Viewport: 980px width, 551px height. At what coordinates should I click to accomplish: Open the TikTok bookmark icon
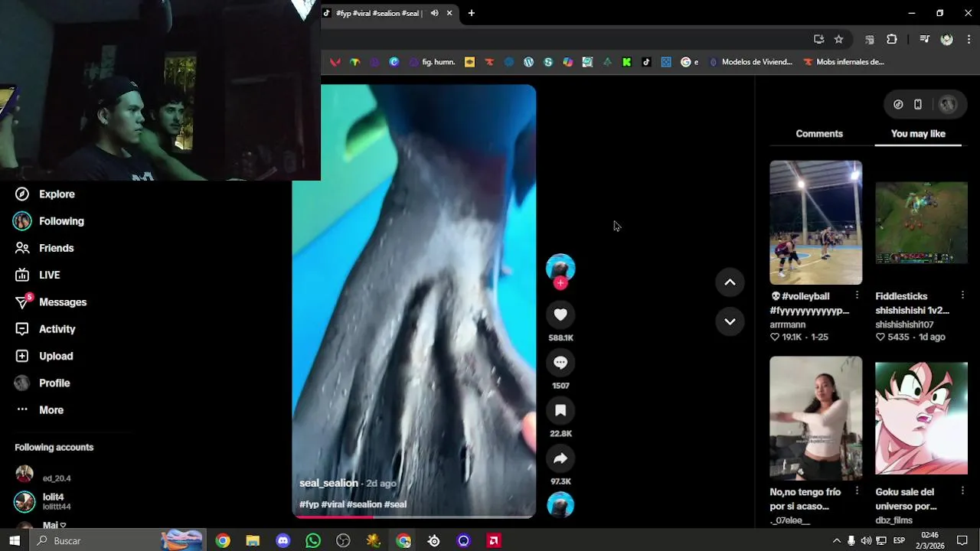click(646, 62)
